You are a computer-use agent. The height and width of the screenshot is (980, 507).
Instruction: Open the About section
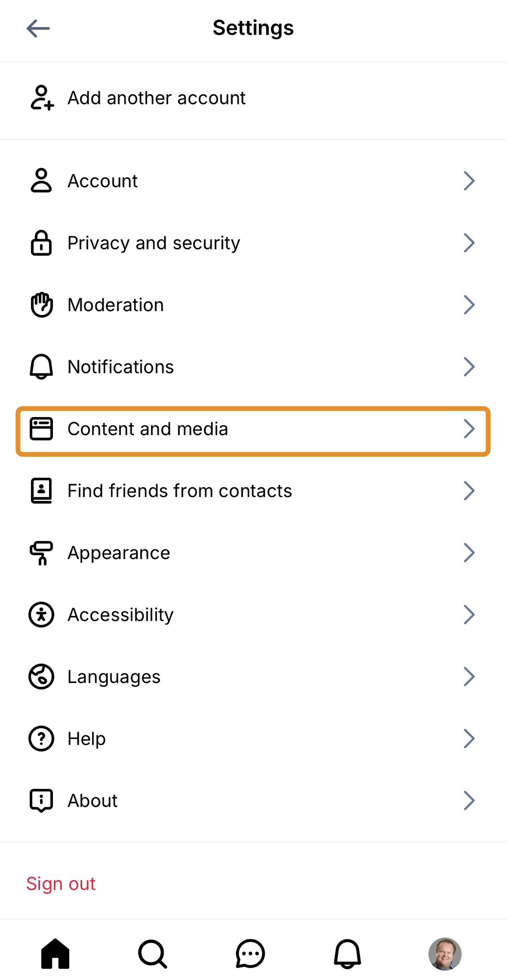pos(93,801)
